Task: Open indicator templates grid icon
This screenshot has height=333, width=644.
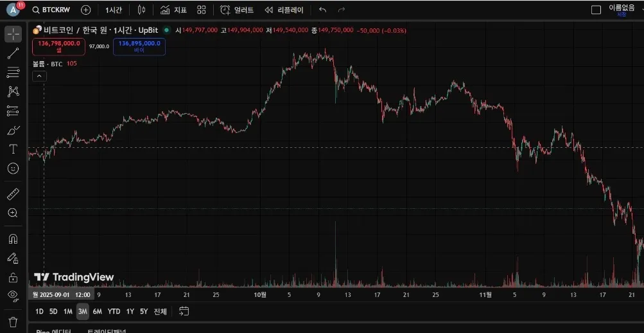Action: pyautogui.click(x=201, y=10)
